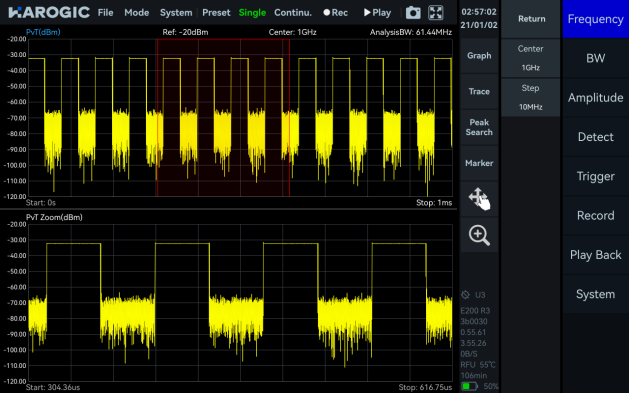
Task: Select the Play Back tab
Action: [596, 255]
